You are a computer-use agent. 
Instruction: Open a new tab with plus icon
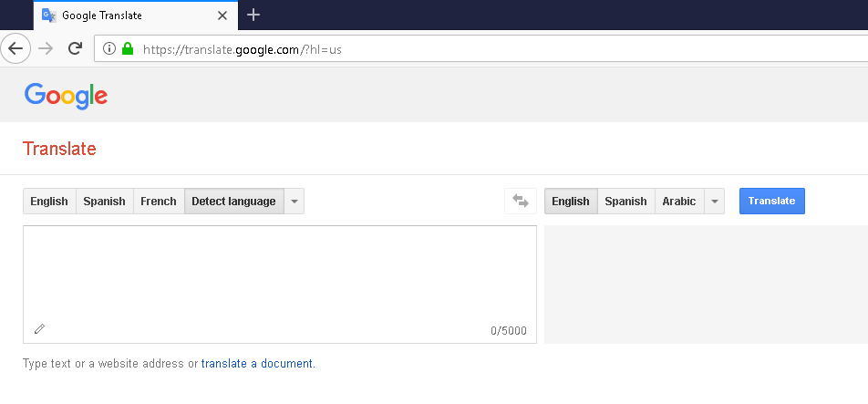coord(253,15)
